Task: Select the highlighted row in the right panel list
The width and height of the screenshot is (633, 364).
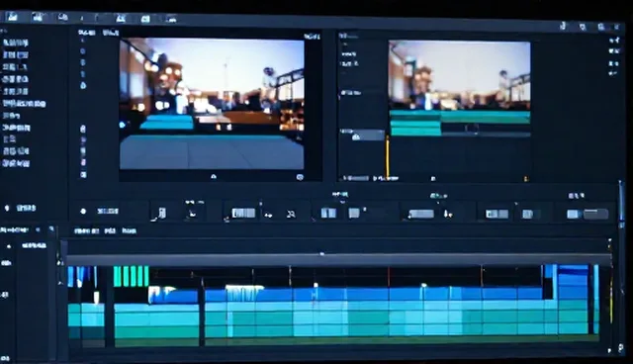Action: 362,136
